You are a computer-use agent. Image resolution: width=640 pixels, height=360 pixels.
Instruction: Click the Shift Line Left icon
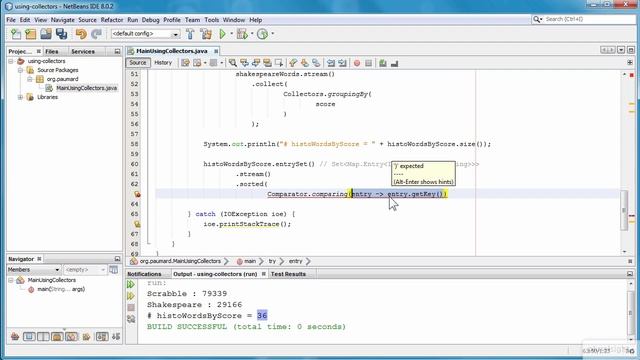tap(331, 63)
